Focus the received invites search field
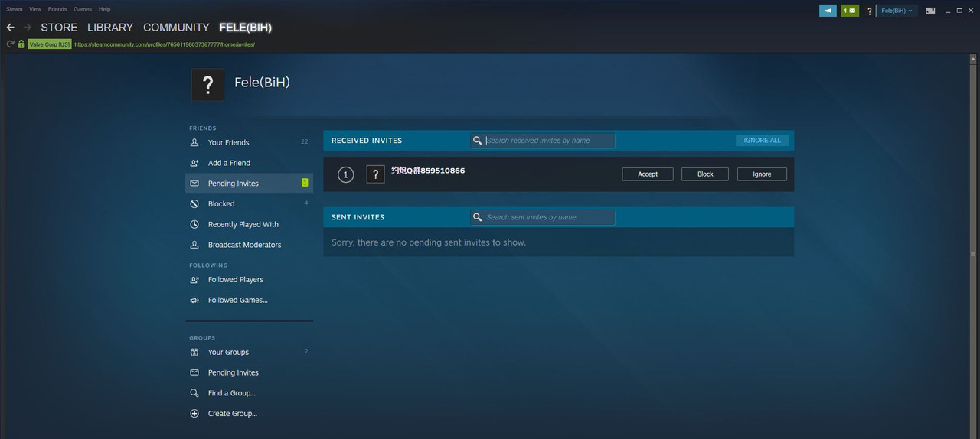This screenshot has height=439, width=980. pyautogui.click(x=542, y=141)
